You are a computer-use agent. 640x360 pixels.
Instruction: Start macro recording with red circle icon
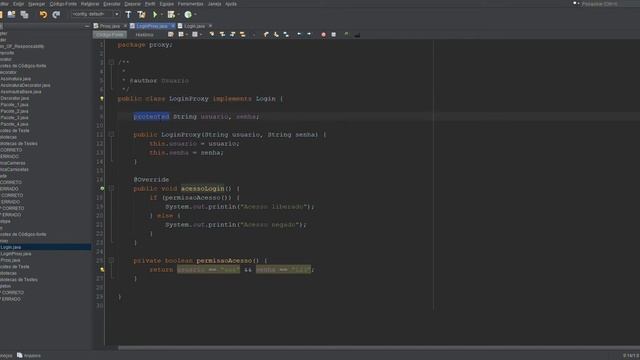[323, 35]
